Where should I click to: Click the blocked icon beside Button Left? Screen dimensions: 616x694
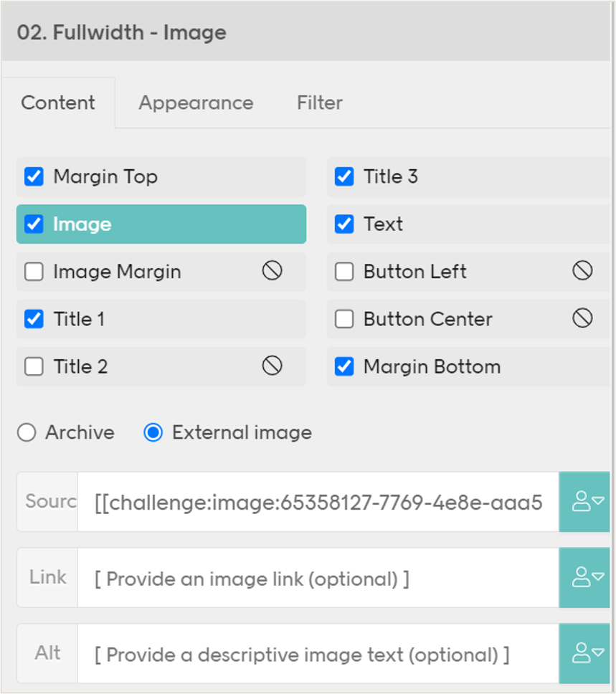pyautogui.click(x=581, y=271)
